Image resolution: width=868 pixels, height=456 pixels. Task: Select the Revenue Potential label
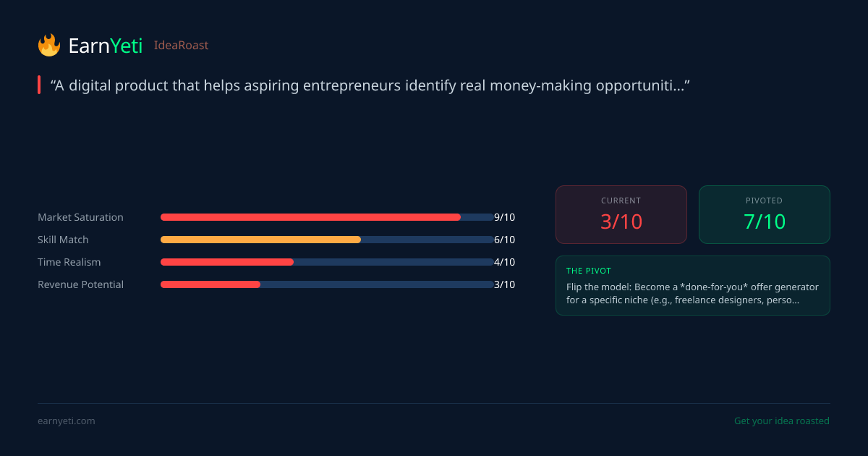(80, 284)
